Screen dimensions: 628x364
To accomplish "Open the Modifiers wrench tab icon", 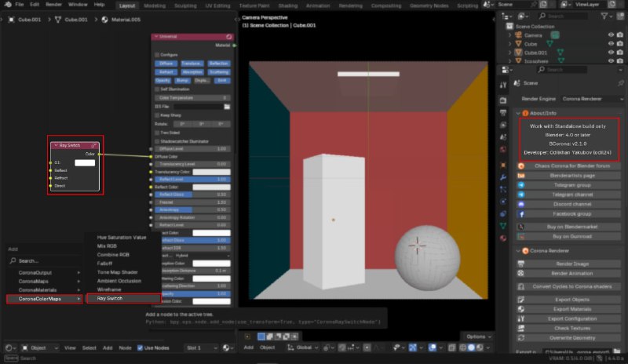I will (x=503, y=177).
